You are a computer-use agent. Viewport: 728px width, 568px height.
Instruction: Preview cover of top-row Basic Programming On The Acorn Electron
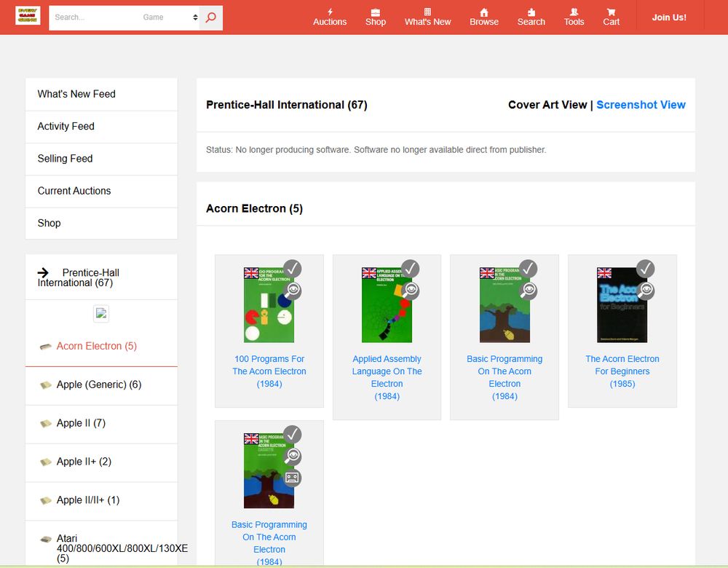tap(529, 291)
